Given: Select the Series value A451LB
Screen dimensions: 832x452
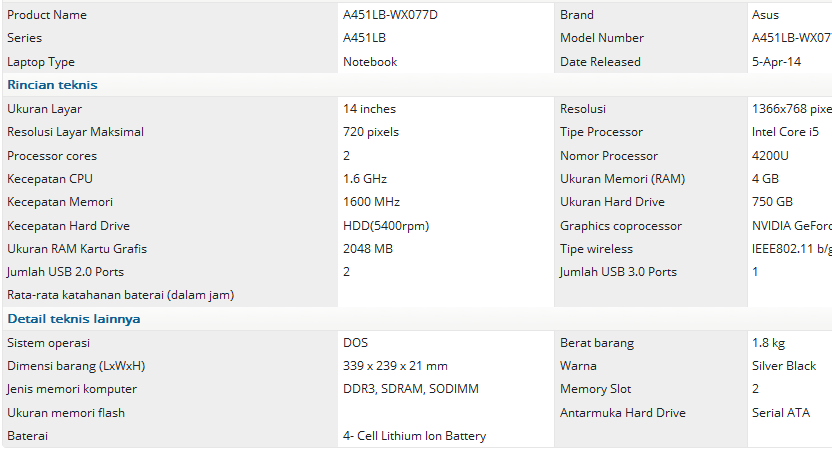Looking at the screenshot, I should click(x=365, y=38).
